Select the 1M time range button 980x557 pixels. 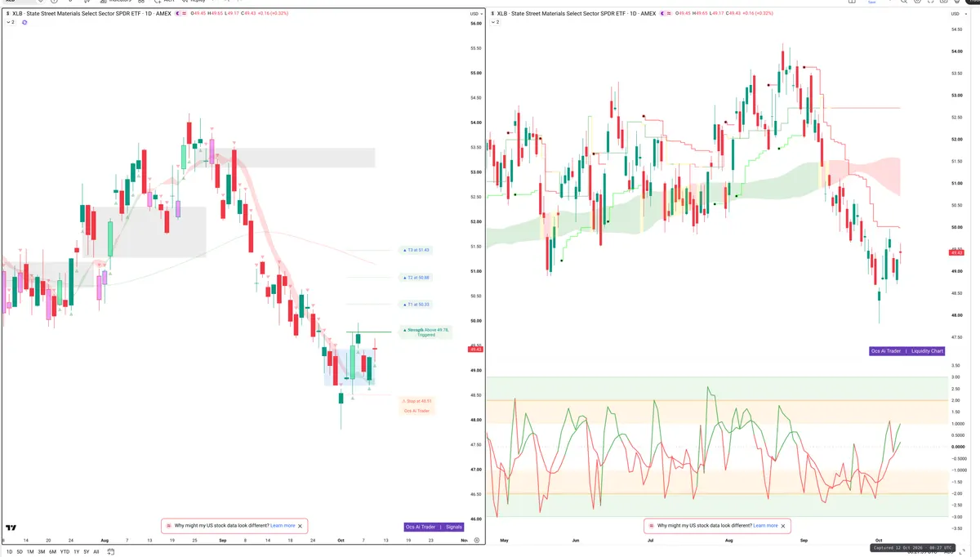pyautogui.click(x=30, y=552)
